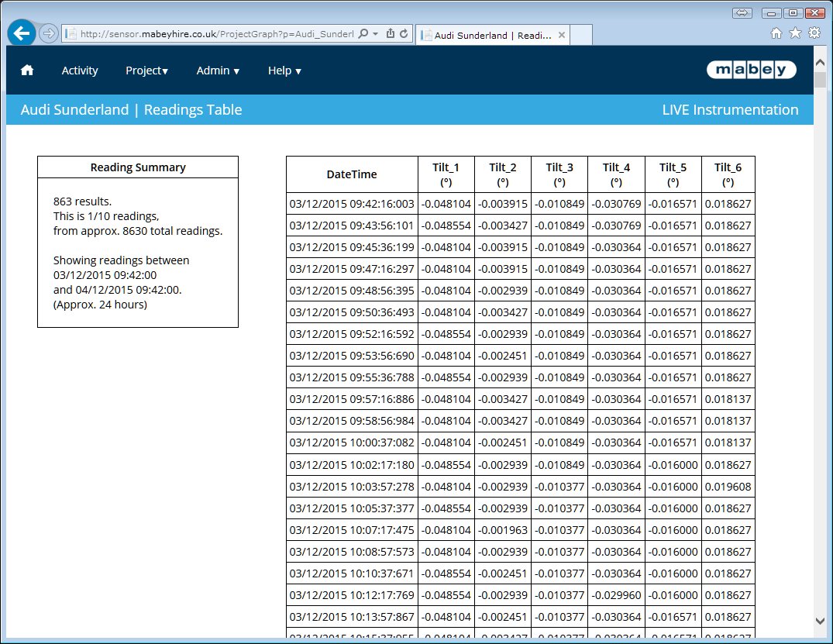Click the DateTime column header
Screen dimensions: 833x644
click(x=352, y=174)
